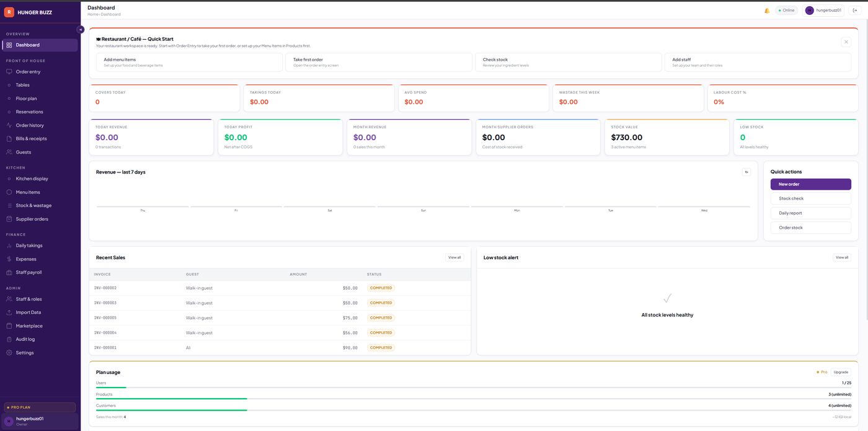Click the Order stock quick action
The image size is (868, 431).
click(x=811, y=228)
